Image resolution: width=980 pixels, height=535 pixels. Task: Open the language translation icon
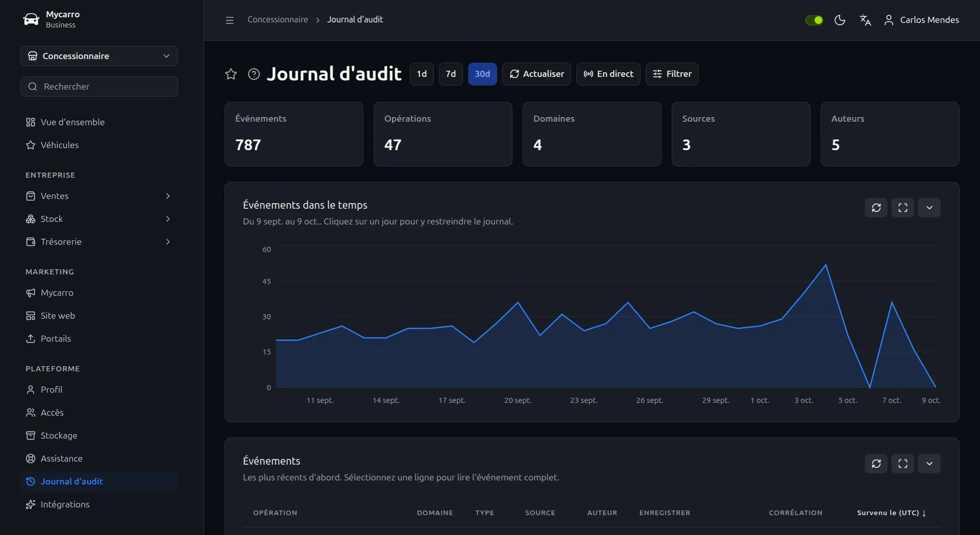[865, 20]
